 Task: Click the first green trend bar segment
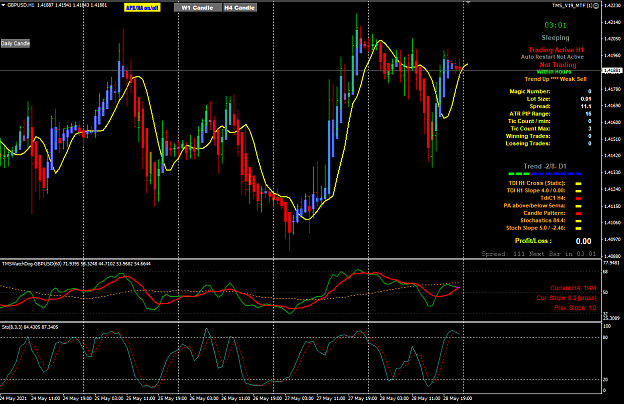(511, 174)
